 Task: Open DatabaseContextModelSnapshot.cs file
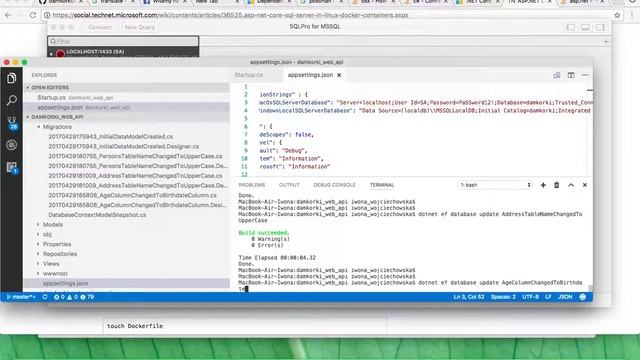(97, 215)
